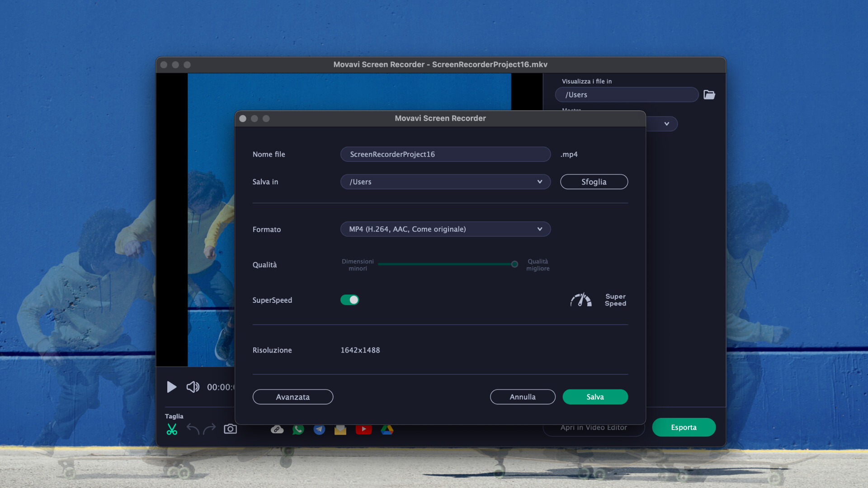Click Sfoglia to browse folders
This screenshot has height=488, width=868.
pos(594,182)
